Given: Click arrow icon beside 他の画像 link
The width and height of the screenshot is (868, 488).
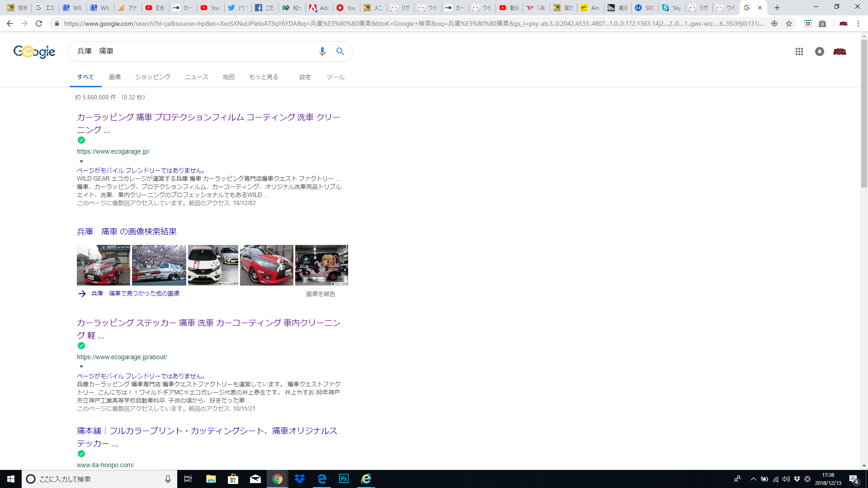Looking at the screenshot, I should click(x=82, y=294).
